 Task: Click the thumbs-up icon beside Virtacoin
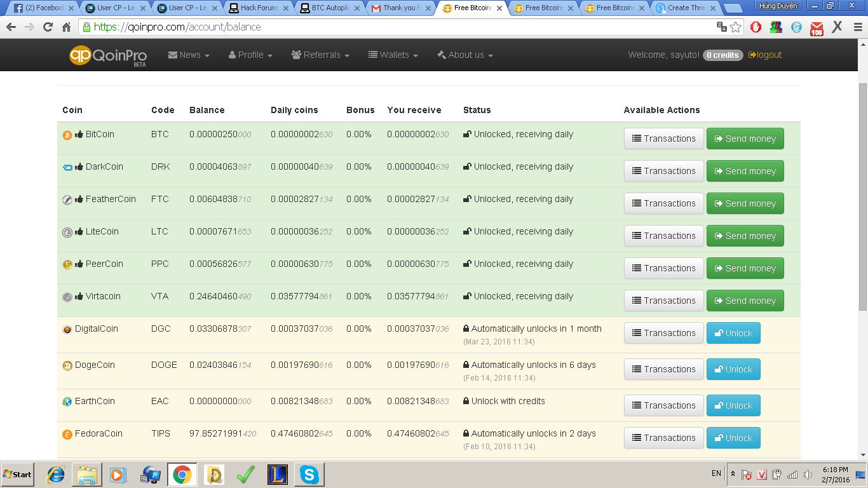79,296
